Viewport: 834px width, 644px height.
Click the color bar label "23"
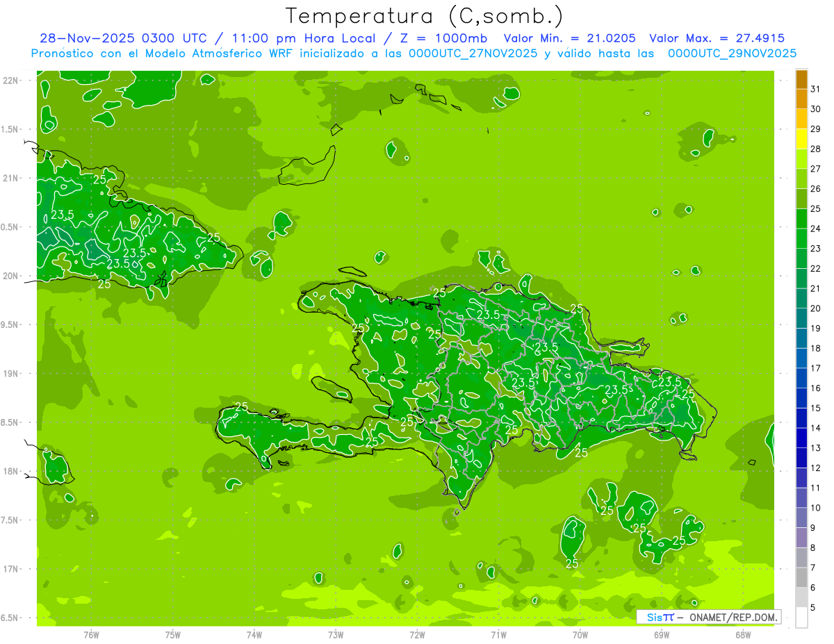(815, 248)
